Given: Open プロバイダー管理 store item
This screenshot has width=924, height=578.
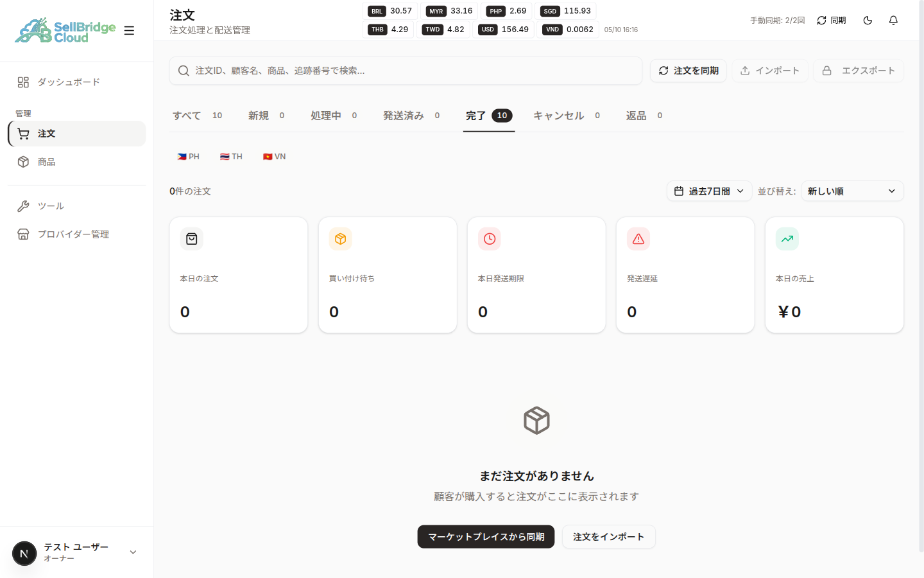Looking at the screenshot, I should coord(77,234).
